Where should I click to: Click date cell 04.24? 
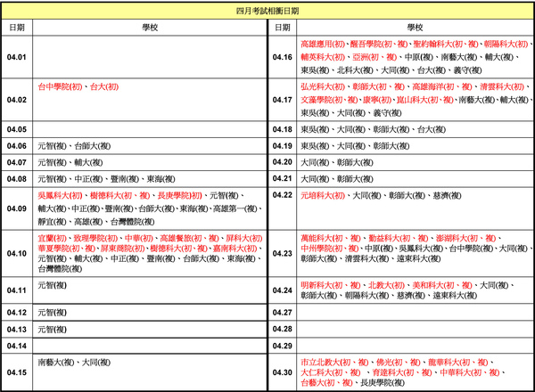tap(282, 290)
